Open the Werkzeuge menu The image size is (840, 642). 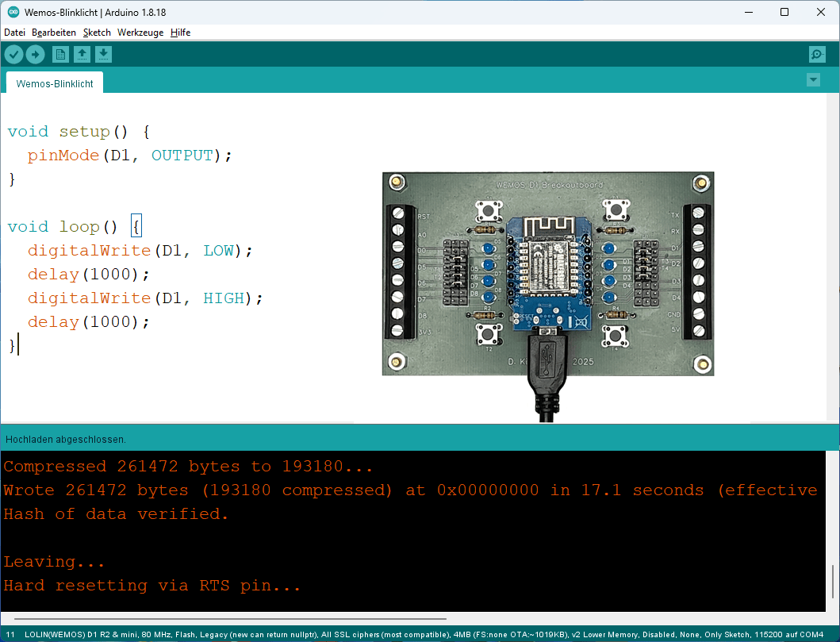pyautogui.click(x=140, y=33)
